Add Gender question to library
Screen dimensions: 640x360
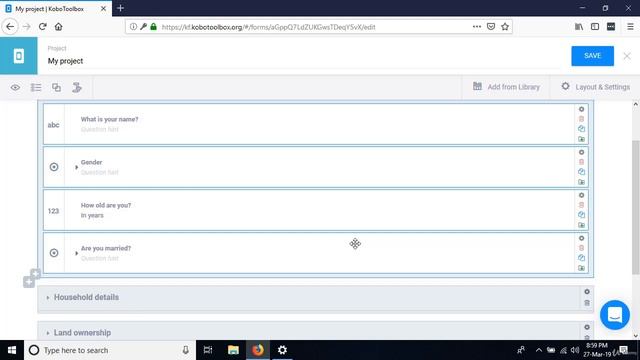coord(581,182)
